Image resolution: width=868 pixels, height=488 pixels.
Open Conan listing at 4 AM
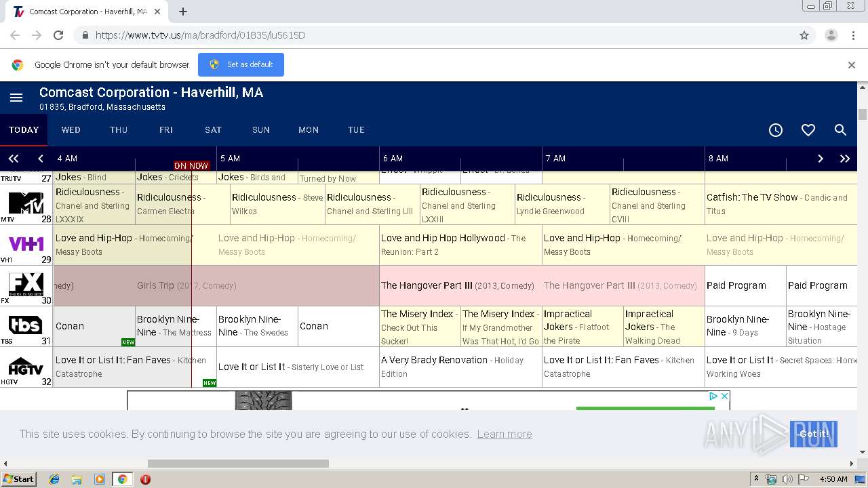[x=94, y=326]
